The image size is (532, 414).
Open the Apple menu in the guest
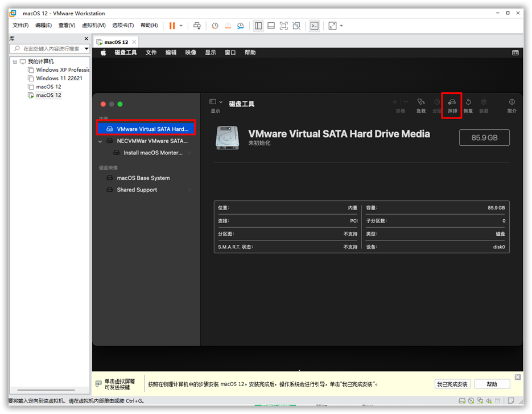[104, 52]
